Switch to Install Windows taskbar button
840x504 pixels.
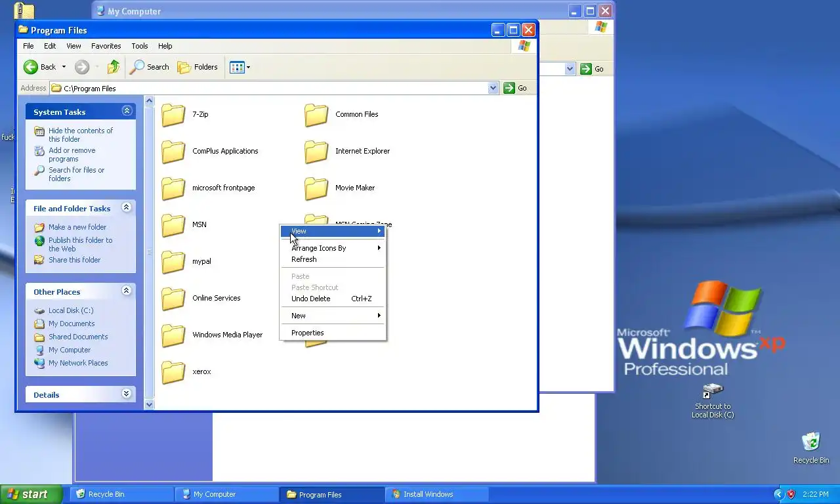point(437,494)
